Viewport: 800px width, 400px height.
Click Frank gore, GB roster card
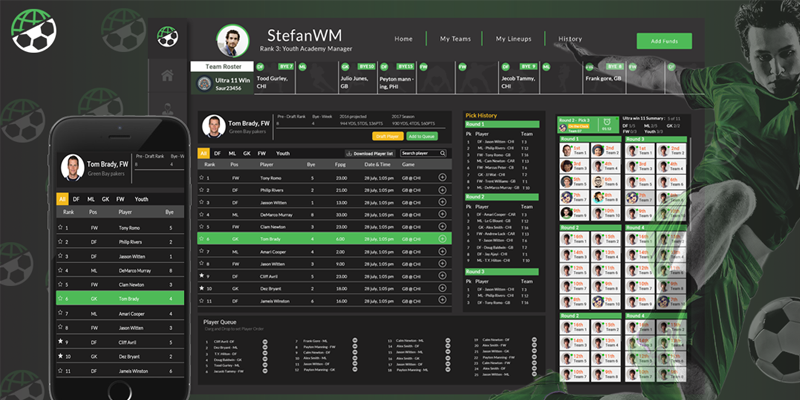[x=604, y=78]
